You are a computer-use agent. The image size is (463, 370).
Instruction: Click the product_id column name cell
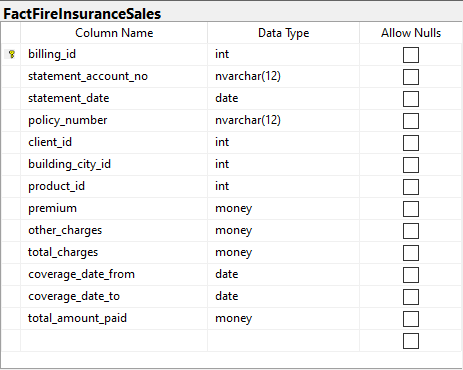(114, 186)
